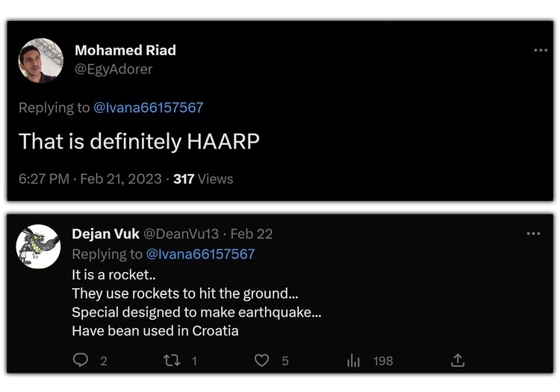Click the "It is a rocket.." tweet text
560x392 pixels.
(111, 274)
